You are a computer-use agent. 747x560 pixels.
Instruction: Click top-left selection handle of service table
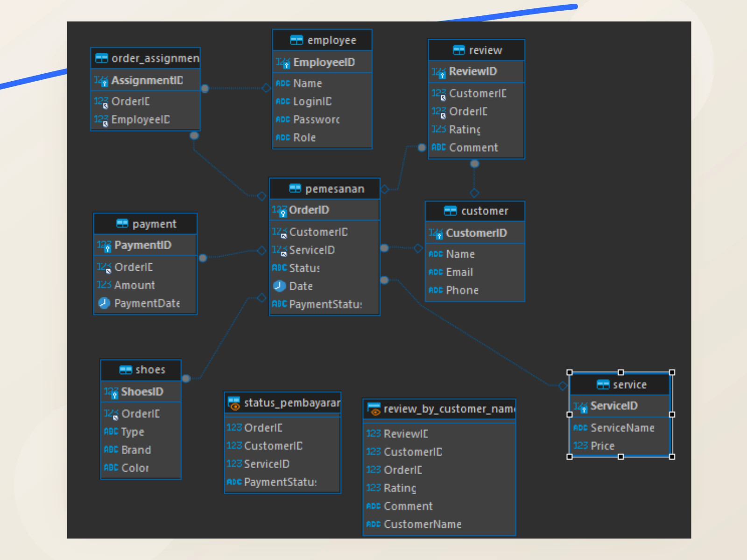pos(570,372)
